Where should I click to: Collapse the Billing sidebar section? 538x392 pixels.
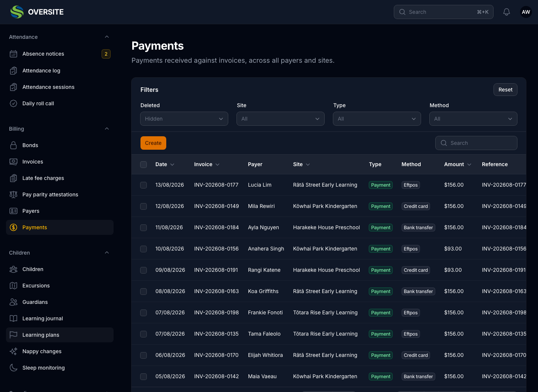click(107, 129)
